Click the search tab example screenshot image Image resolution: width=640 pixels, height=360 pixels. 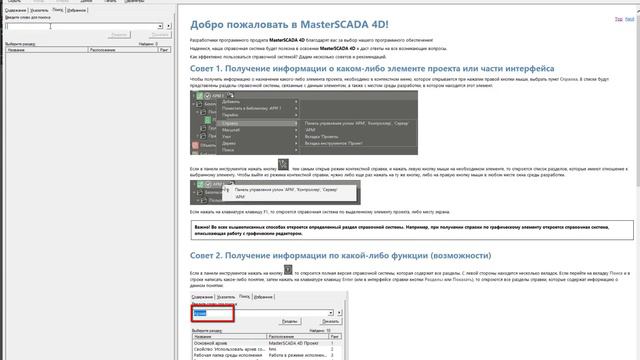coord(269,325)
